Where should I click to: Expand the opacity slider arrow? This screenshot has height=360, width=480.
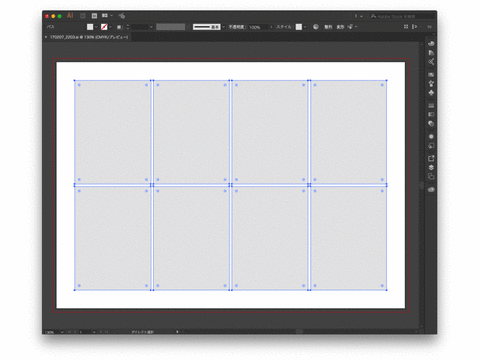271,27
